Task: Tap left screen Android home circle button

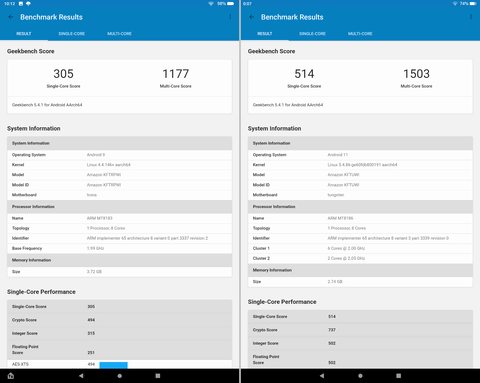Action: coord(120,376)
